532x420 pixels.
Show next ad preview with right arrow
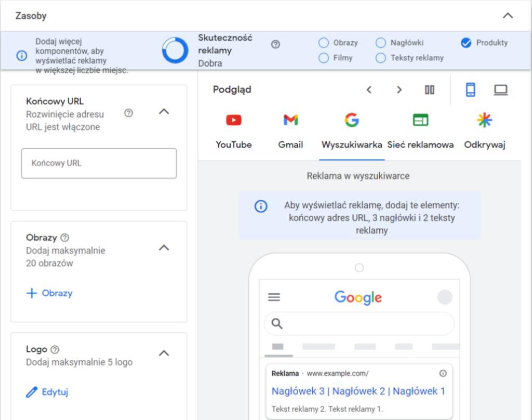pos(399,90)
